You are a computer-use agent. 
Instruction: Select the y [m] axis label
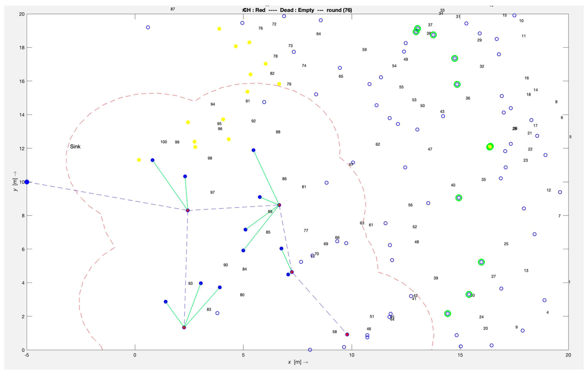tap(15, 181)
